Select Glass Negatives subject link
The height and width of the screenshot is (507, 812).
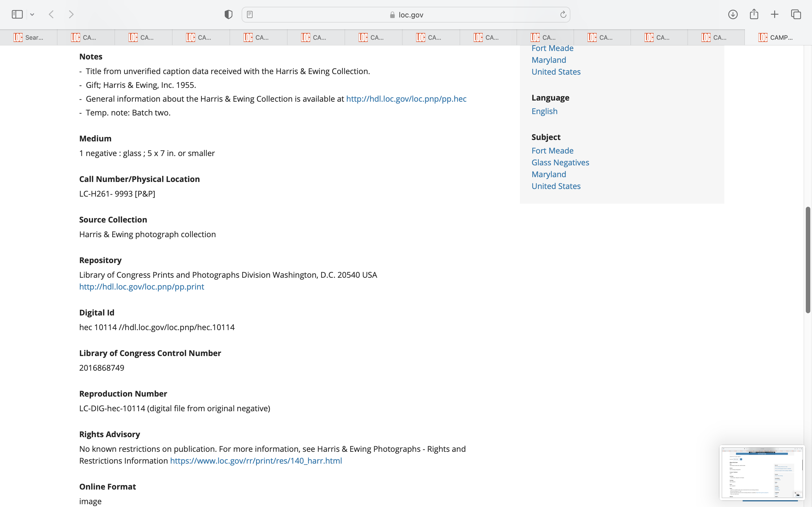(x=560, y=163)
